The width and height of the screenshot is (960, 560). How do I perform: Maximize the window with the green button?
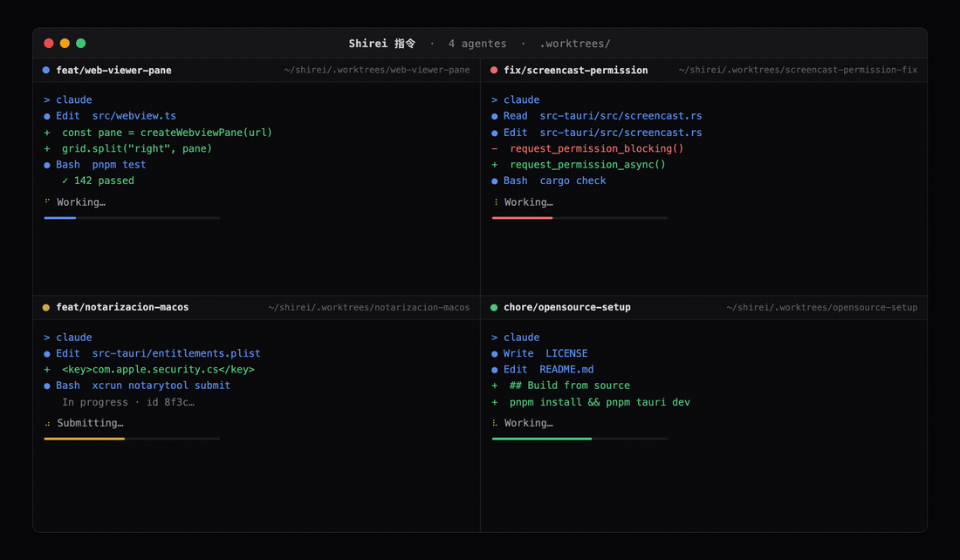point(81,43)
